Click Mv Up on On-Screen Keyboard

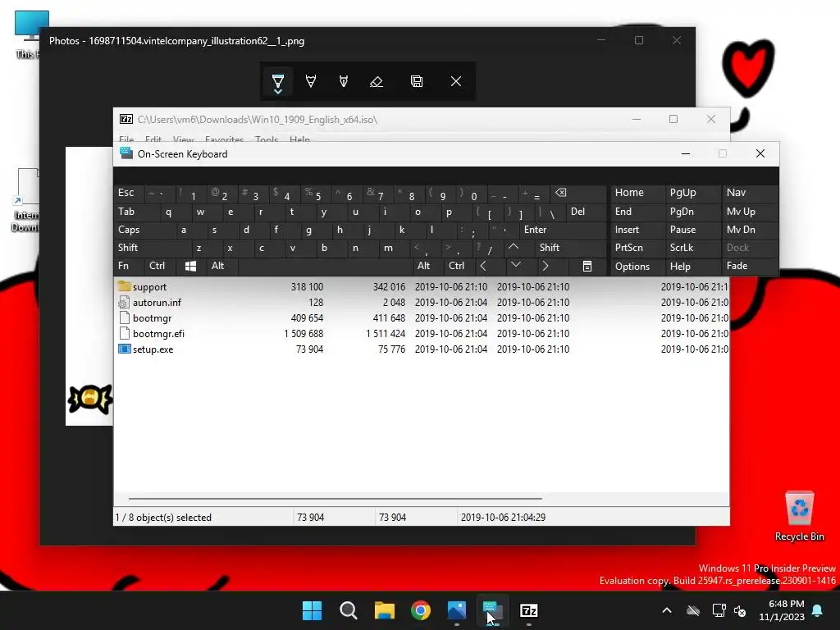point(750,212)
